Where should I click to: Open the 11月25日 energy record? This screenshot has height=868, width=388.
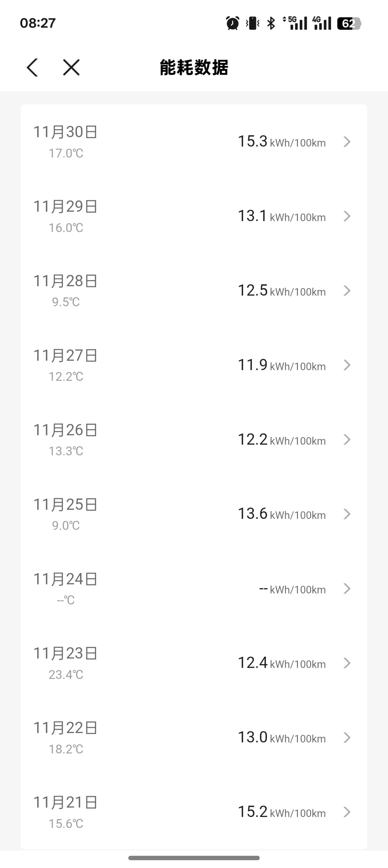(x=194, y=514)
